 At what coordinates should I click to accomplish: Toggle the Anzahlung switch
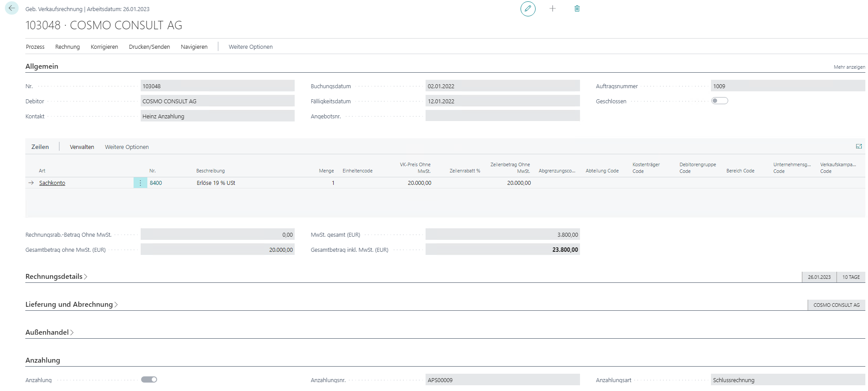coord(149,379)
